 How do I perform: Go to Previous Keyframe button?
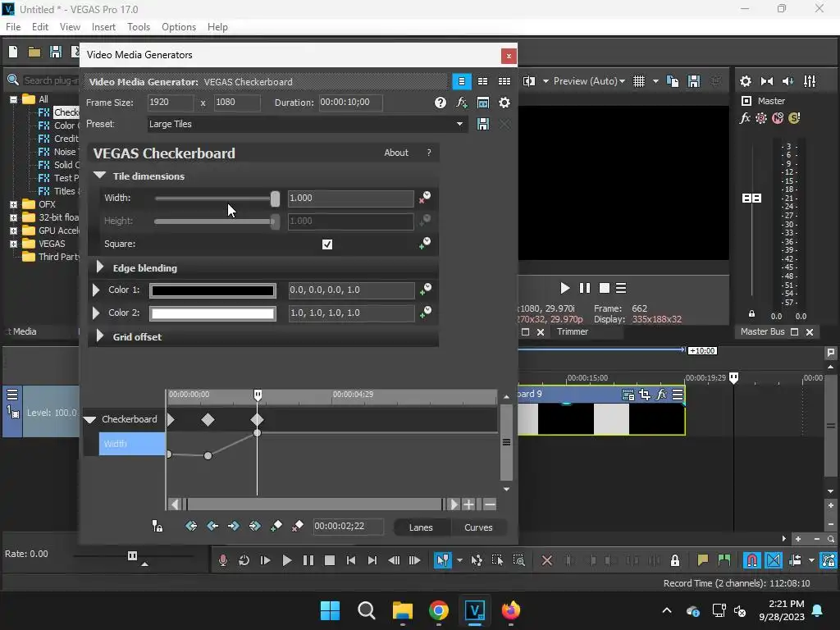212,526
